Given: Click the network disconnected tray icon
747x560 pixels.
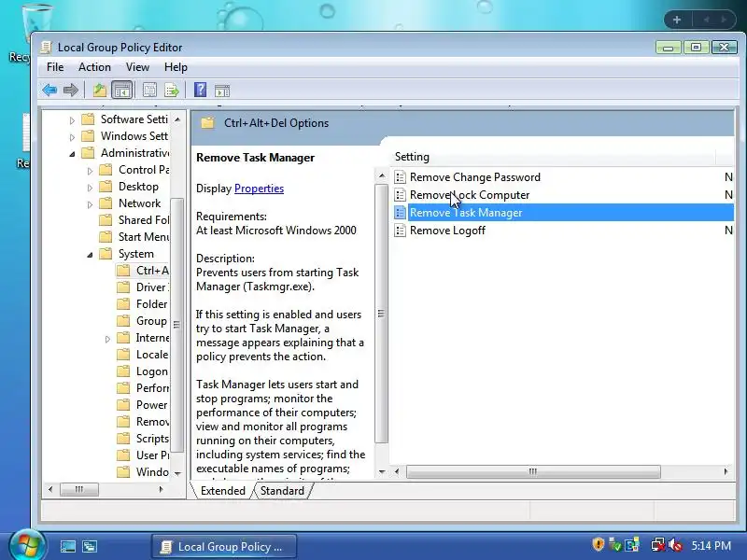Looking at the screenshot, I should pyautogui.click(x=658, y=545).
